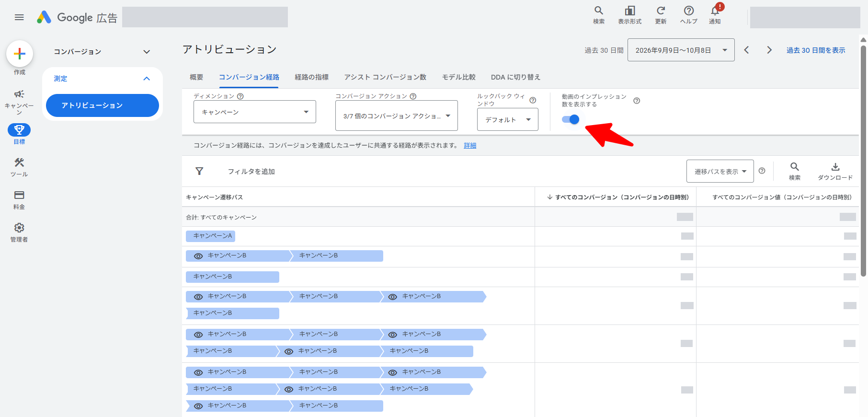Open the デフォルト lookback window dropdown
The image size is (868, 417).
point(508,119)
